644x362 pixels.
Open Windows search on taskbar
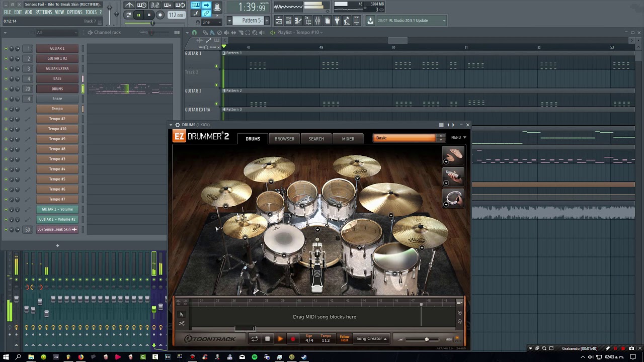(19, 357)
